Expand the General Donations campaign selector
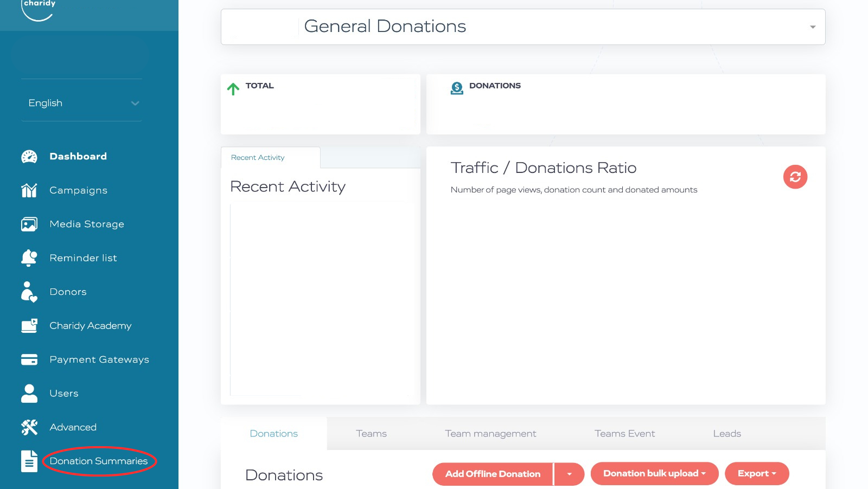 812,27
